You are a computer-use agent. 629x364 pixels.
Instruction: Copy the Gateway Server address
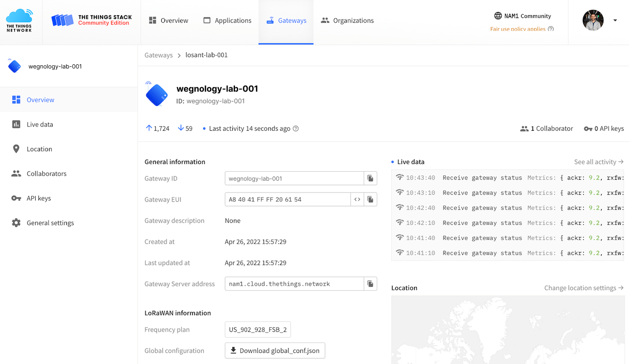[x=370, y=284]
